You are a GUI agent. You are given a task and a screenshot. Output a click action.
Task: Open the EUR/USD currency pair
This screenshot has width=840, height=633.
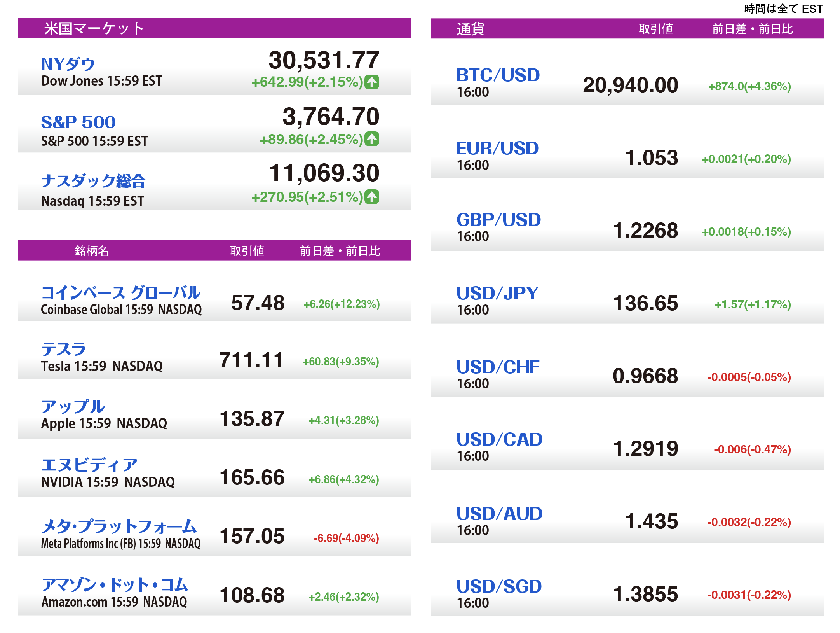[497, 148]
